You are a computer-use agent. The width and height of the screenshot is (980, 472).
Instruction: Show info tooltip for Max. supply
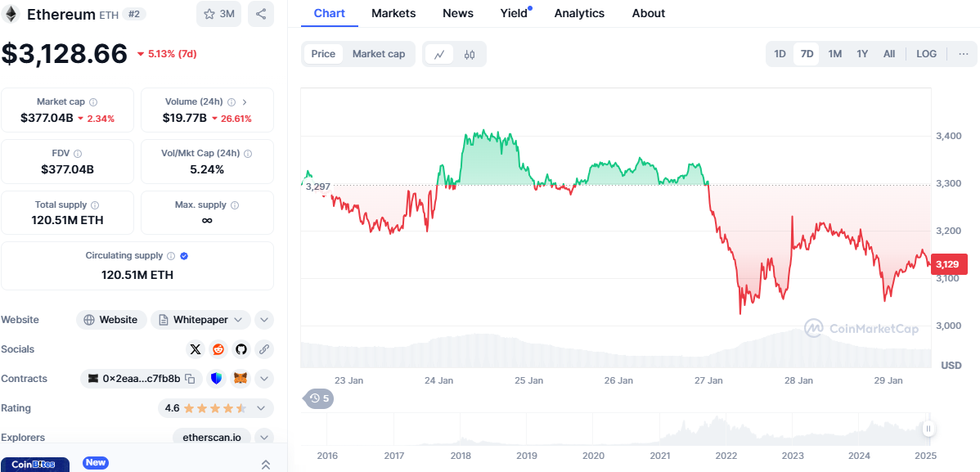coord(235,205)
